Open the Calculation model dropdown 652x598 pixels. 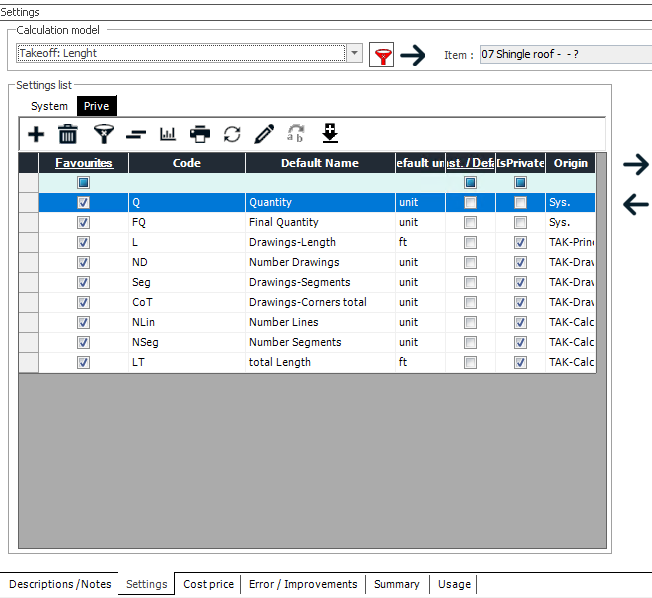pos(355,53)
